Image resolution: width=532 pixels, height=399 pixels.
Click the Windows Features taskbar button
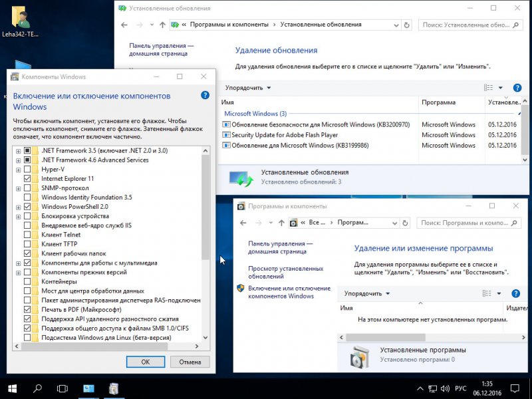pos(114,388)
